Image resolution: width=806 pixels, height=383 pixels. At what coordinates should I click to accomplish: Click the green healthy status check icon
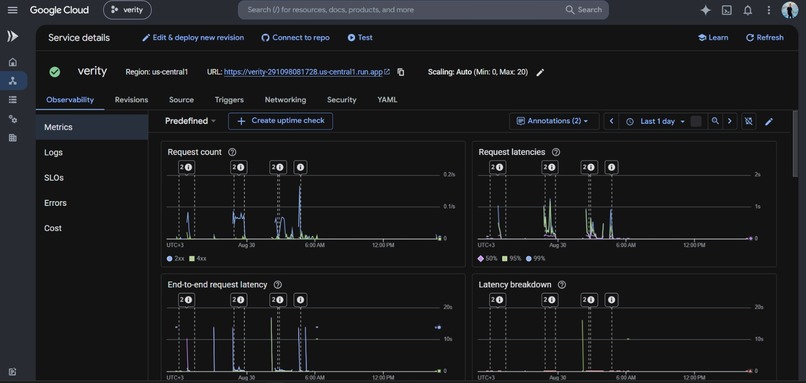point(55,72)
